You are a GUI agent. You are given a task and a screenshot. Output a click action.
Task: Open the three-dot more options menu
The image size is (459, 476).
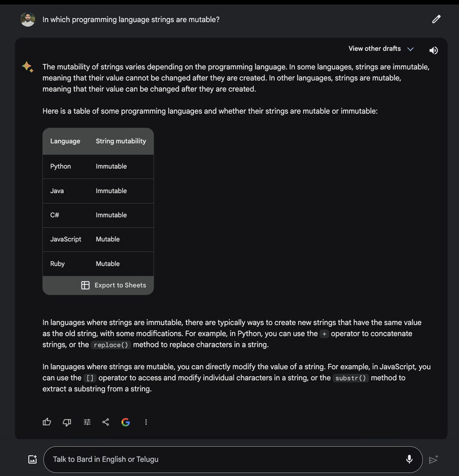[x=146, y=422]
